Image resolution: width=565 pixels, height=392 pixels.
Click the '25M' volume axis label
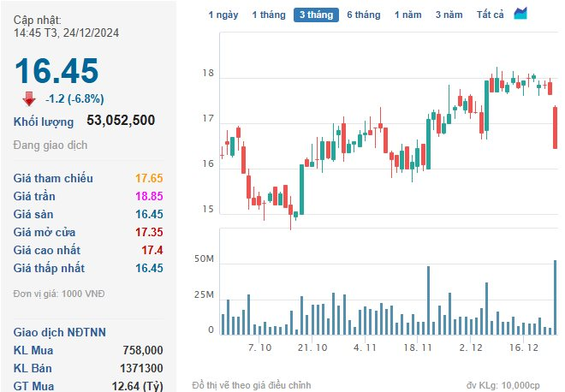coord(204,294)
